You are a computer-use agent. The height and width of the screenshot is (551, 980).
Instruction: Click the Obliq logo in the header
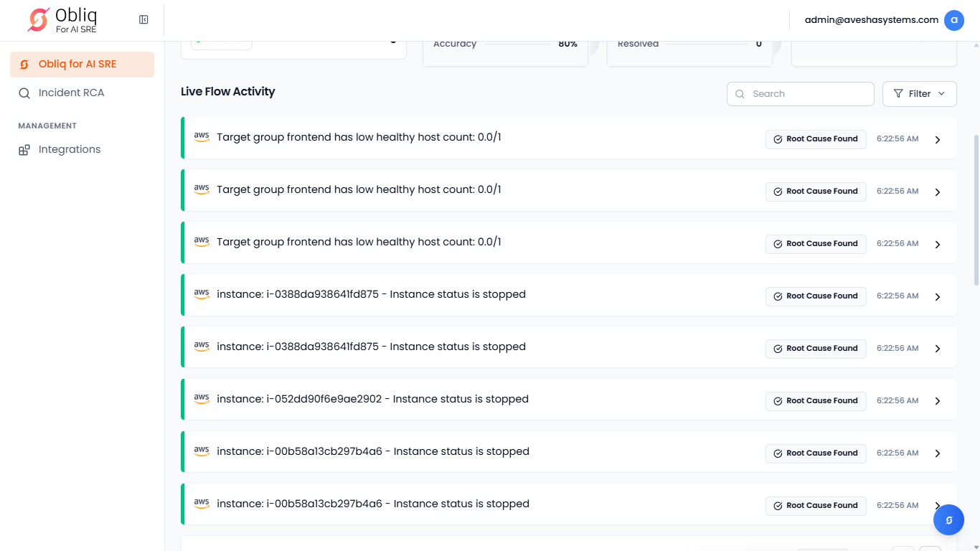(x=63, y=20)
